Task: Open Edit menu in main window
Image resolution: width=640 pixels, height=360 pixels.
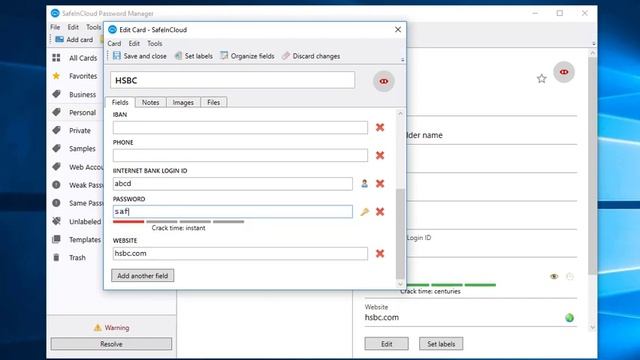Action: click(73, 27)
